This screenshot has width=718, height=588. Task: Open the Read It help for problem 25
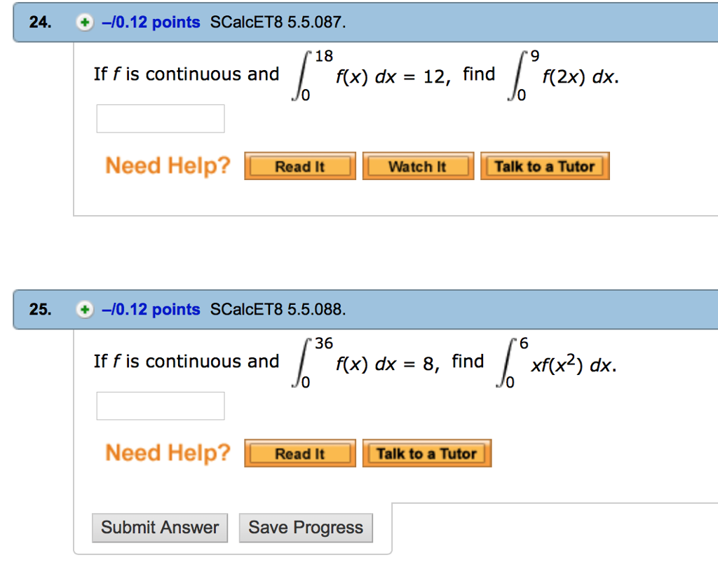pyautogui.click(x=299, y=453)
